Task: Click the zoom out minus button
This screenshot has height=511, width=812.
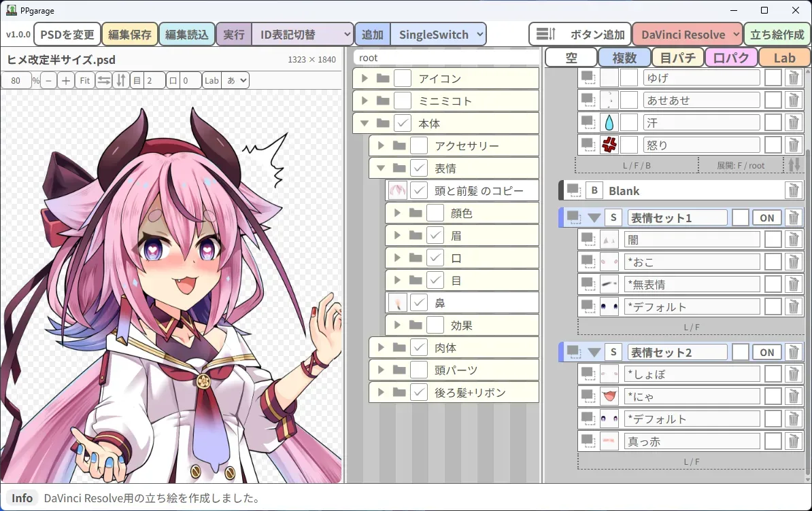Action: (48, 80)
